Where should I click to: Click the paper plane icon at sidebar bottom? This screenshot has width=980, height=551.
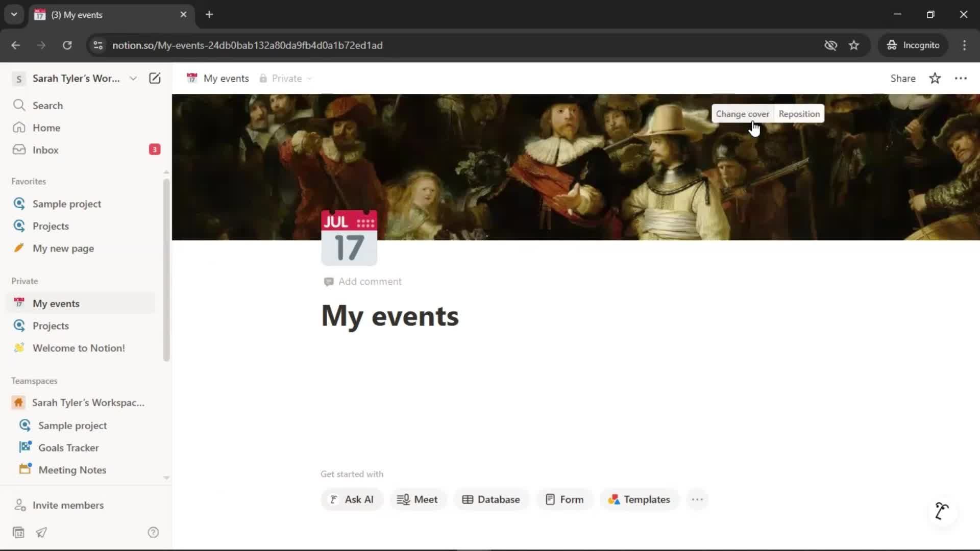(x=41, y=533)
